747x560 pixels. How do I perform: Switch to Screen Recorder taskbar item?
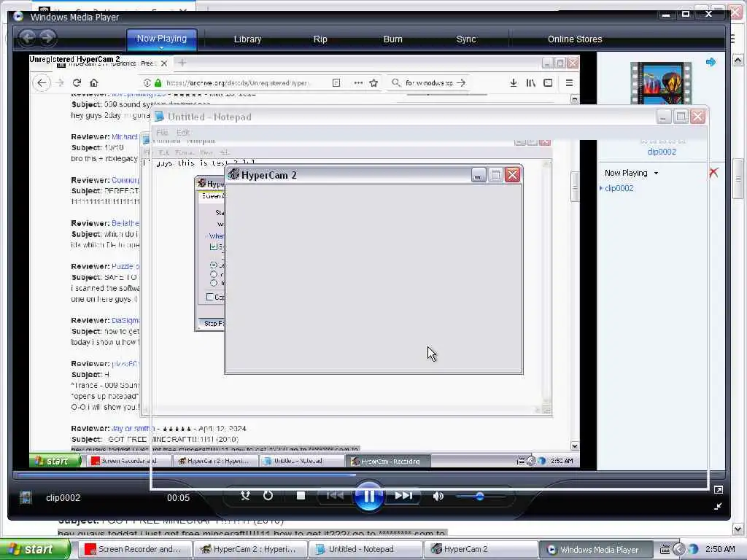(x=135, y=549)
